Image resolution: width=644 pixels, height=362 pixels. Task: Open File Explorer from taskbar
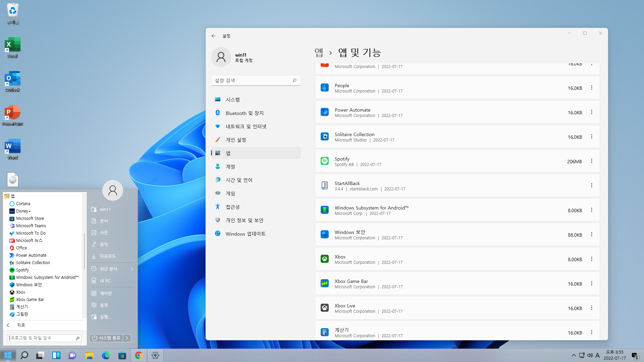pyautogui.click(x=89, y=355)
